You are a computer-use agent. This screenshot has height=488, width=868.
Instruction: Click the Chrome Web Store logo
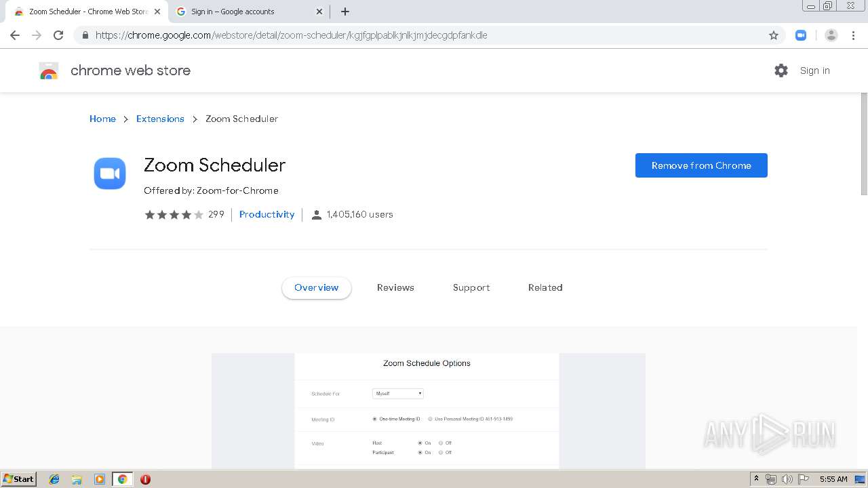pos(49,70)
